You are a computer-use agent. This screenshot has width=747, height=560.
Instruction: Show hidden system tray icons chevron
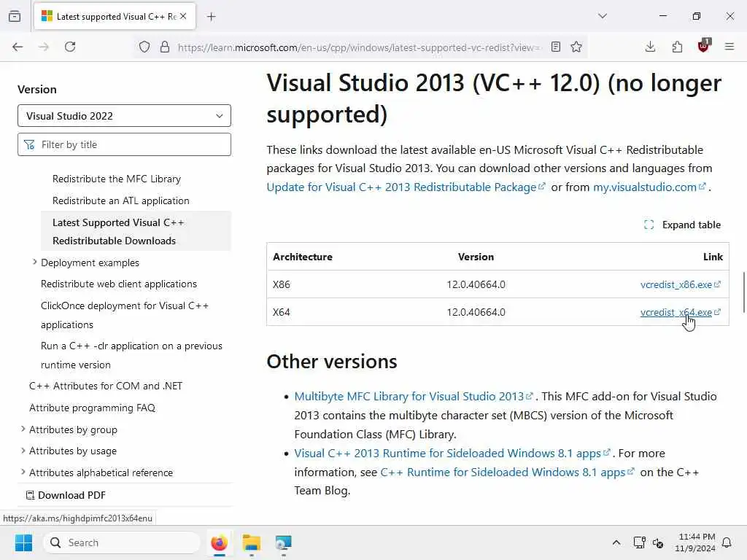616,542
